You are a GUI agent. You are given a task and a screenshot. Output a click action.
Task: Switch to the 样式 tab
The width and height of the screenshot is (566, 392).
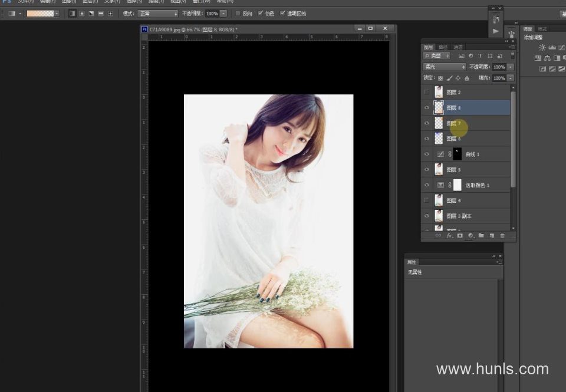pos(542,29)
